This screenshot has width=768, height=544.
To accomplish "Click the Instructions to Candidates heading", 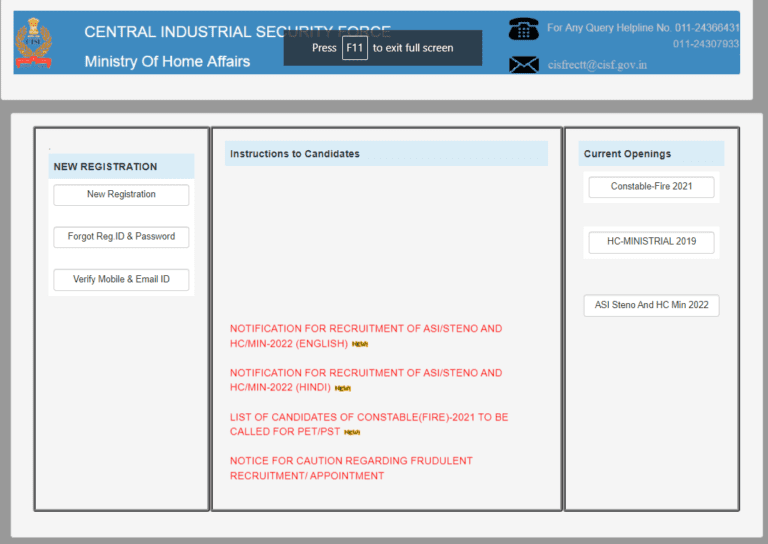I will [295, 154].
